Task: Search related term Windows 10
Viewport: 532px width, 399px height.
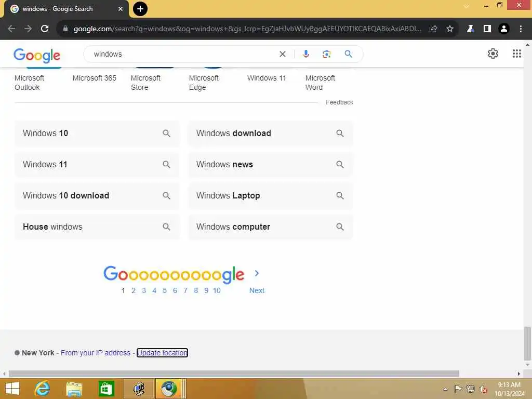Action: [x=97, y=134]
